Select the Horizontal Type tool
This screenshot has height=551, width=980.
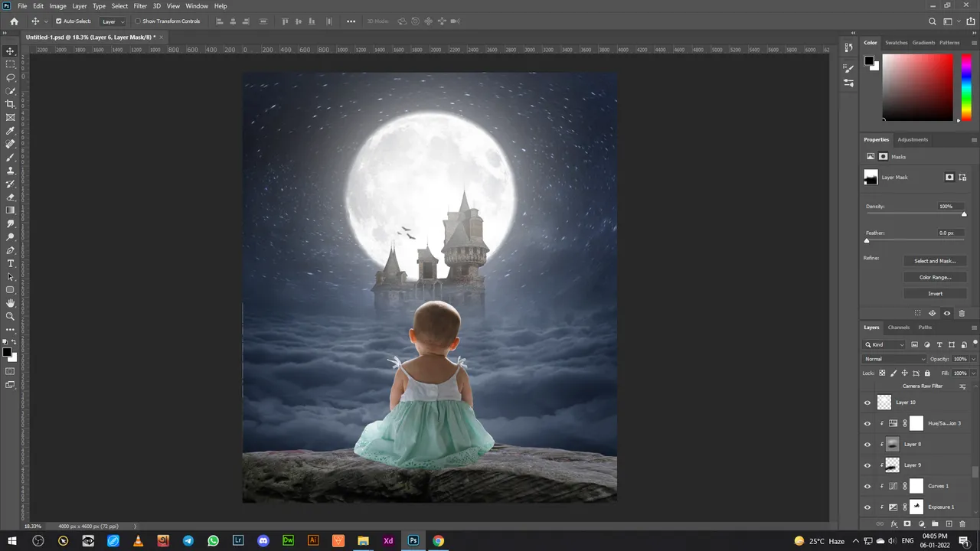[x=11, y=263]
